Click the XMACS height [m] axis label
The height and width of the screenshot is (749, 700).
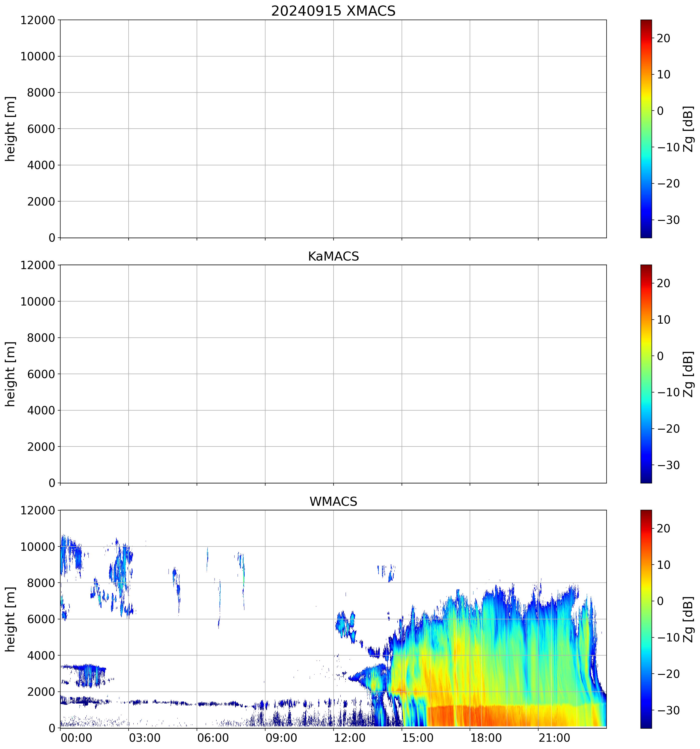pyautogui.click(x=11, y=128)
